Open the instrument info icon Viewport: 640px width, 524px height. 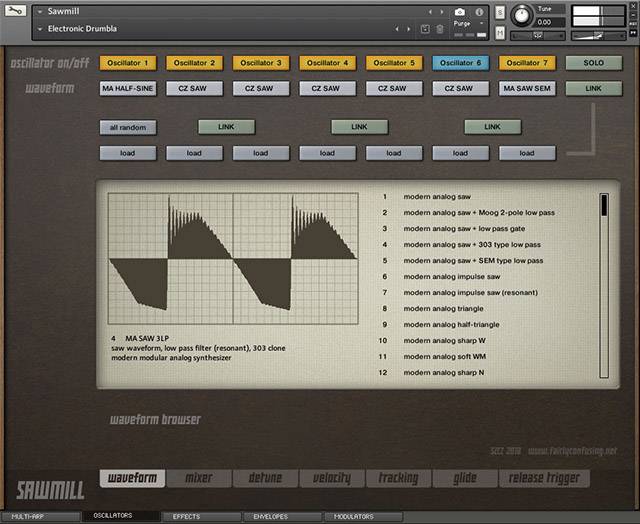[x=479, y=11]
